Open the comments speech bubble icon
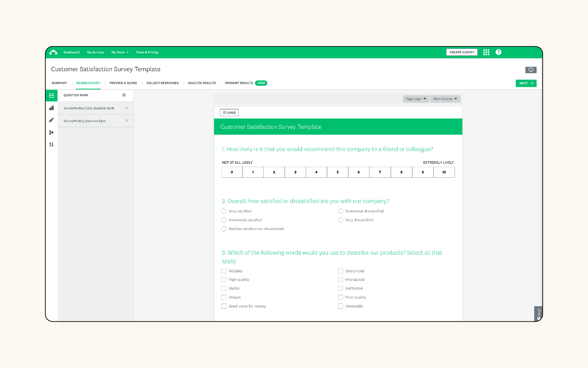The width and height of the screenshot is (588, 368). point(531,70)
